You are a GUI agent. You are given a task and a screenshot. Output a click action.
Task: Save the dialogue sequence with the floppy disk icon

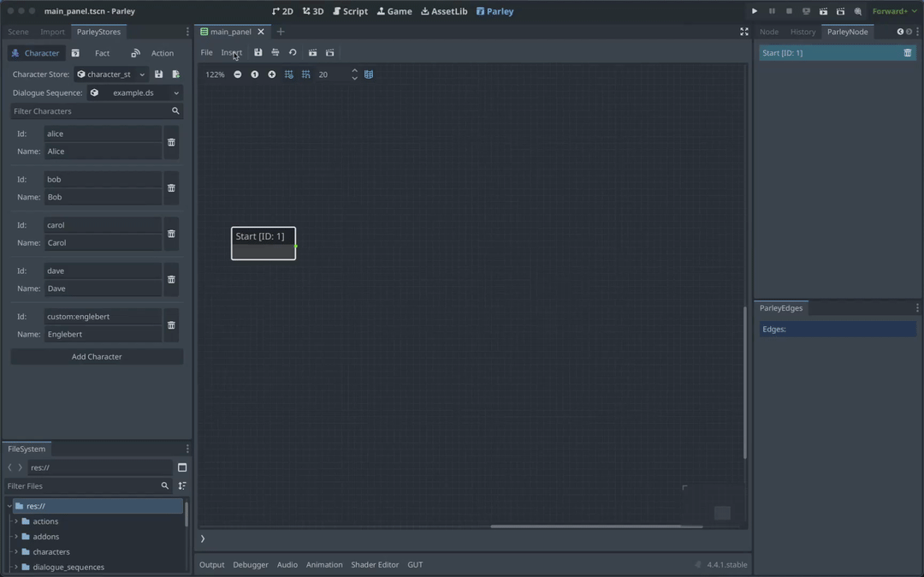(x=258, y=52)
